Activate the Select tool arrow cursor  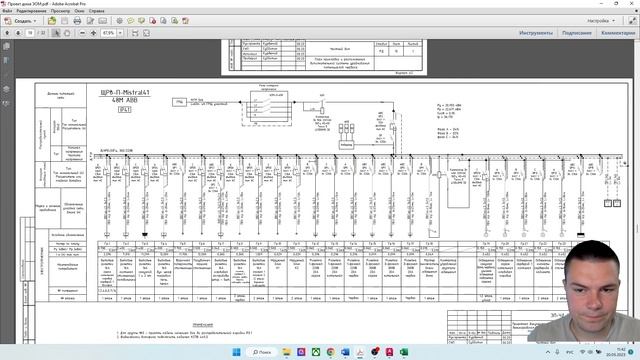click(56, 33)
